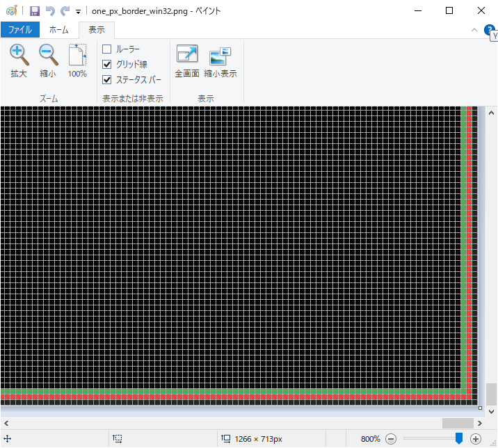Click the zoom out minus button in status bar

391,439
